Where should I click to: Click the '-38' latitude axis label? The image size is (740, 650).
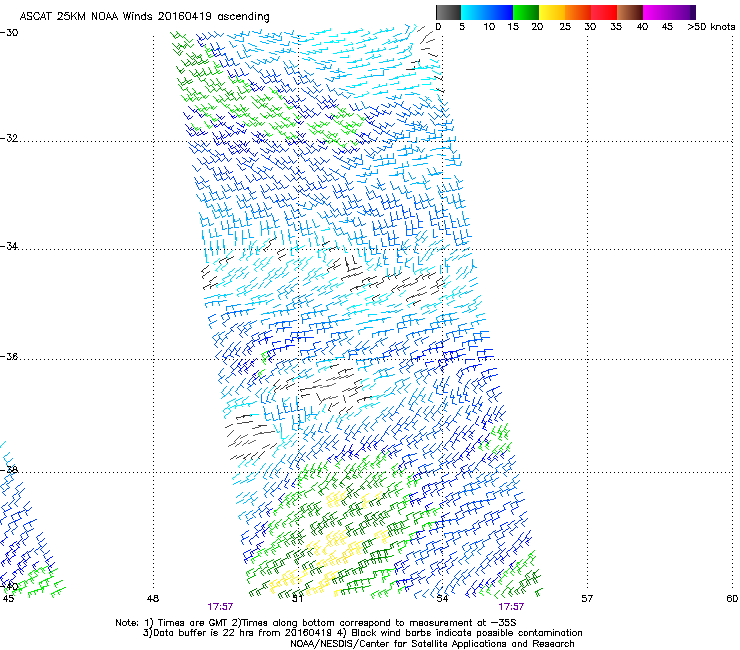click(x=9, y=470)
